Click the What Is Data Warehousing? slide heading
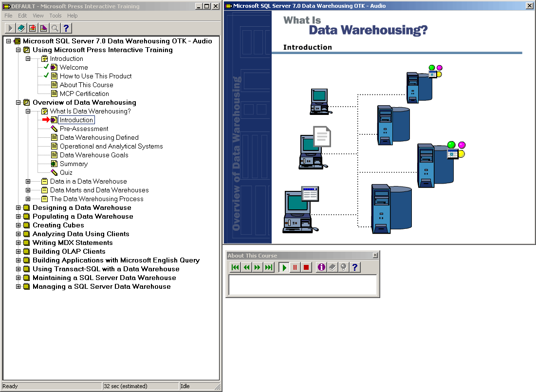The image size is (536, 392). coord(355,26)
